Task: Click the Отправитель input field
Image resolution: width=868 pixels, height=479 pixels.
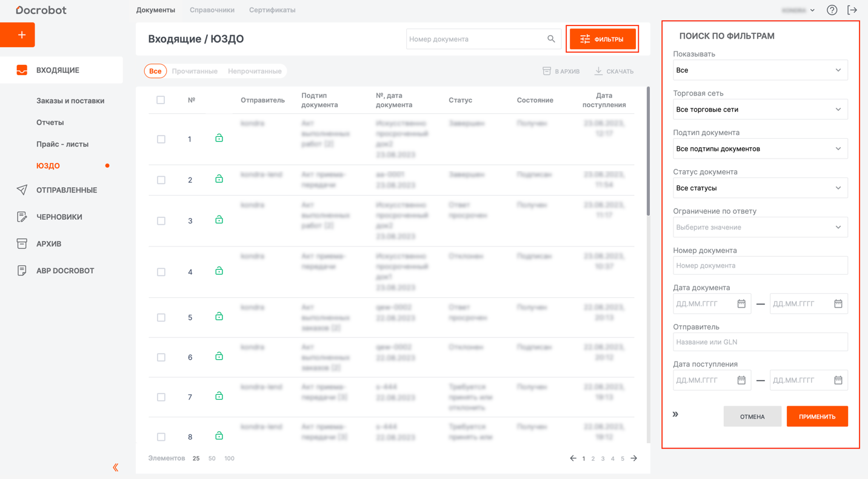Action: point(760,342)
